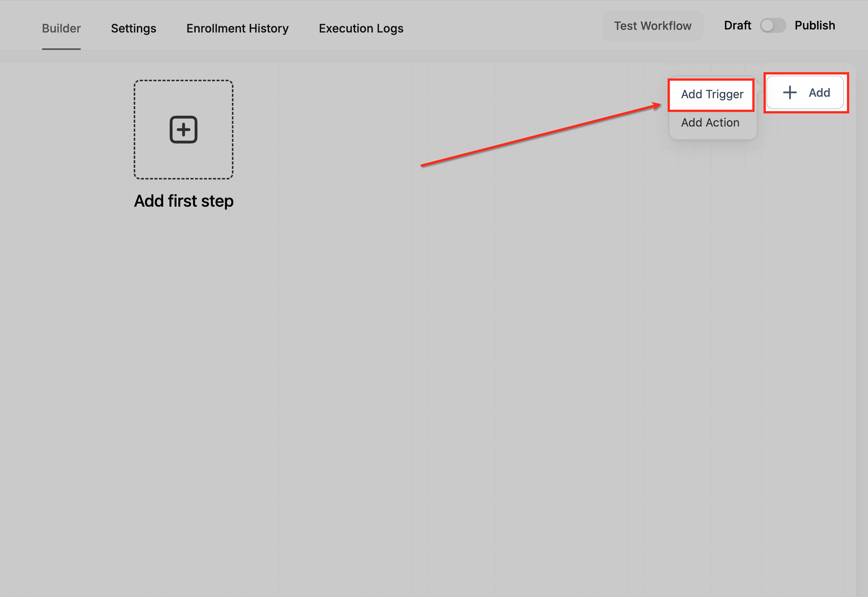This screenshot has width=868, height=597.
Task: Click the 'Add first step' text
Action: click(184, 201)
